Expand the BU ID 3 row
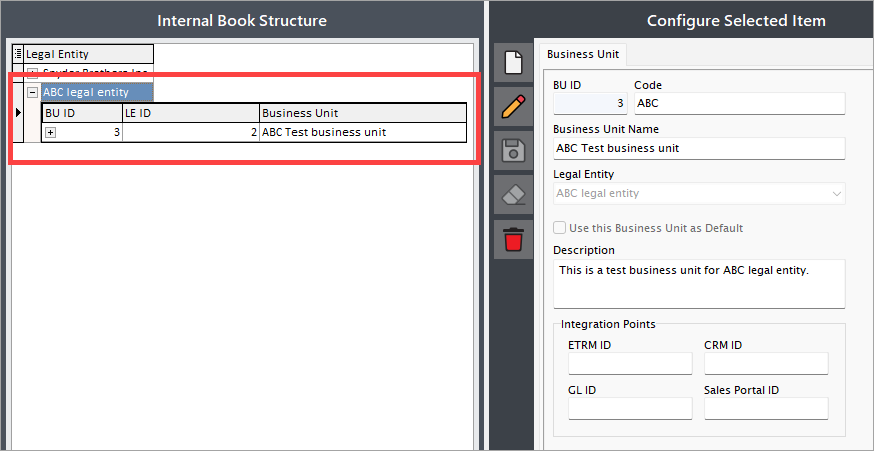Screen dimensions: 874x451 pos(51,133)
